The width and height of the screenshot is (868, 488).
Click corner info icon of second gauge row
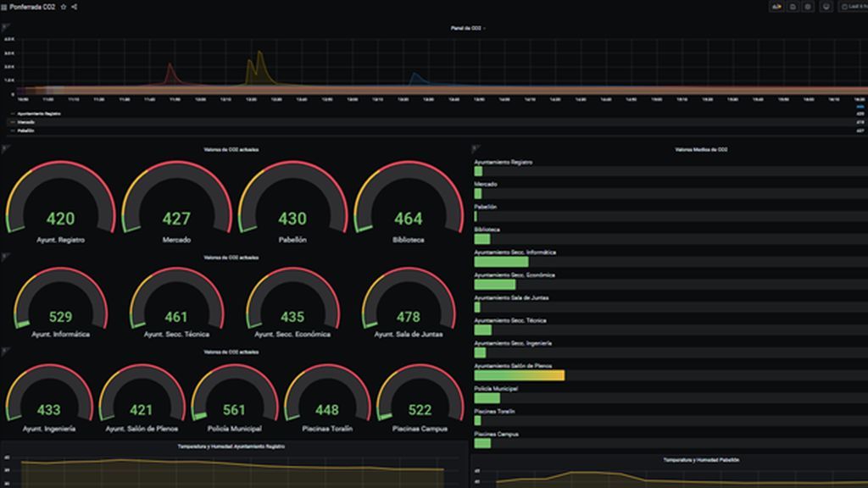tap(6, 257)
